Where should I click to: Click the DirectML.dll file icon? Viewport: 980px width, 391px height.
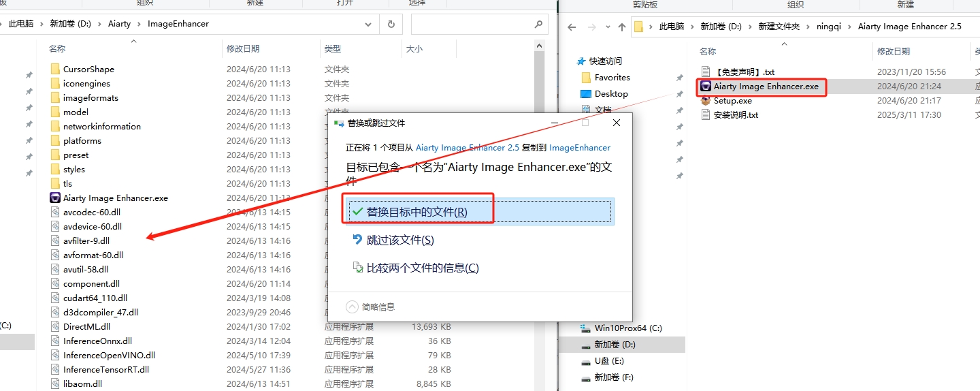(55, 326)
